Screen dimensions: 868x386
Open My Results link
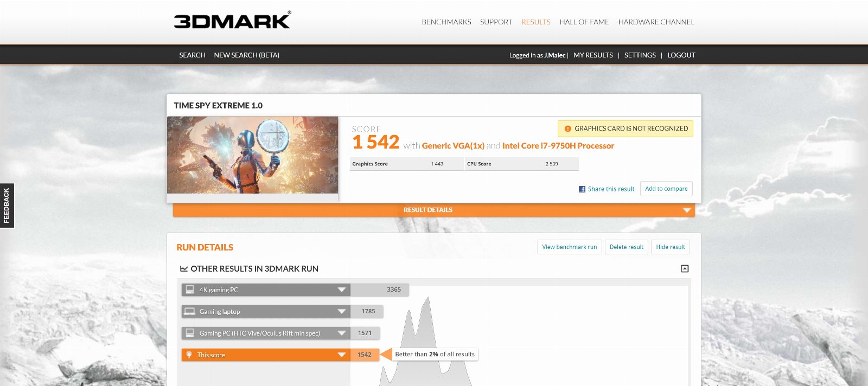pyautogui.click(x=593, y=55)
